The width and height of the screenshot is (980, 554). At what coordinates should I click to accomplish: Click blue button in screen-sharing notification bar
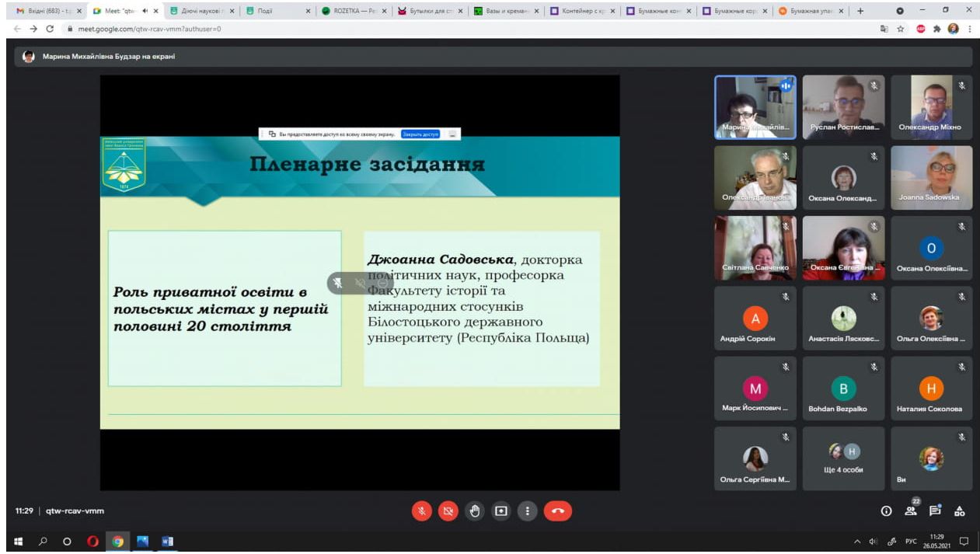[420, 134]
